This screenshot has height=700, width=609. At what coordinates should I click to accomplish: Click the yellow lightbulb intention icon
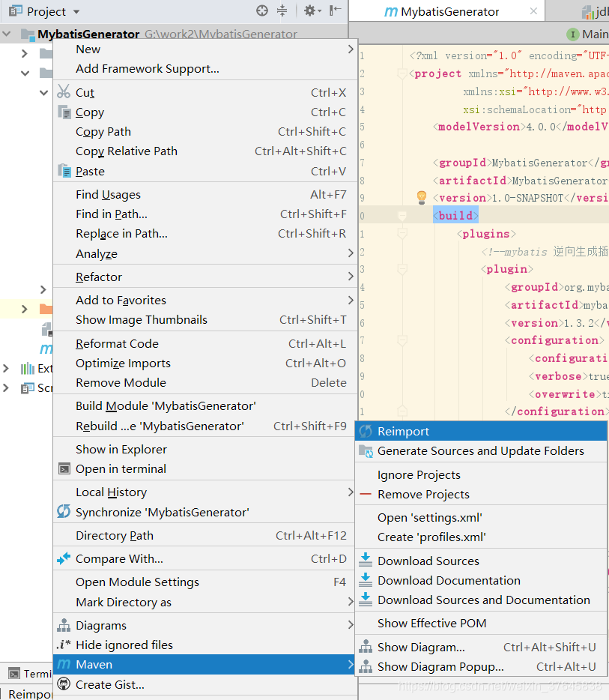(x=421, y=197)
